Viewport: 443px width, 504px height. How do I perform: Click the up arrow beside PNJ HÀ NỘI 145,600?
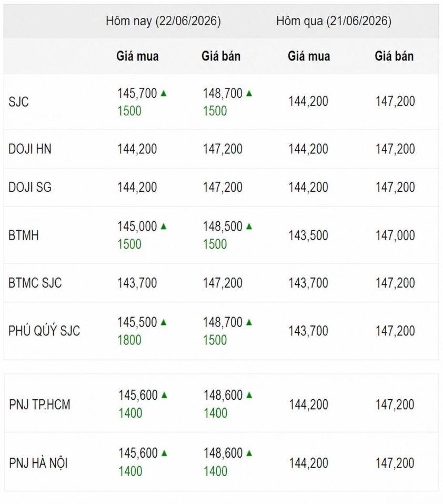tap(164, 453)
